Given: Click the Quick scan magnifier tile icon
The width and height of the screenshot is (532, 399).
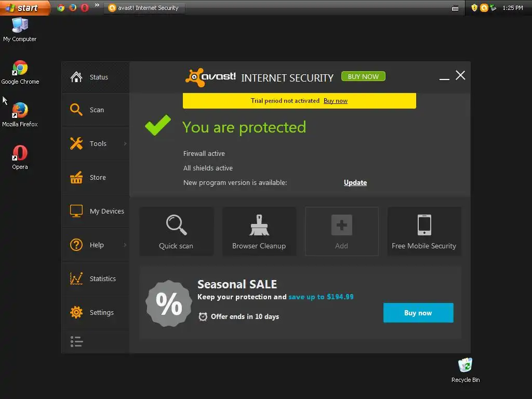Looking at the screenshot, I should tap(177, 224).
